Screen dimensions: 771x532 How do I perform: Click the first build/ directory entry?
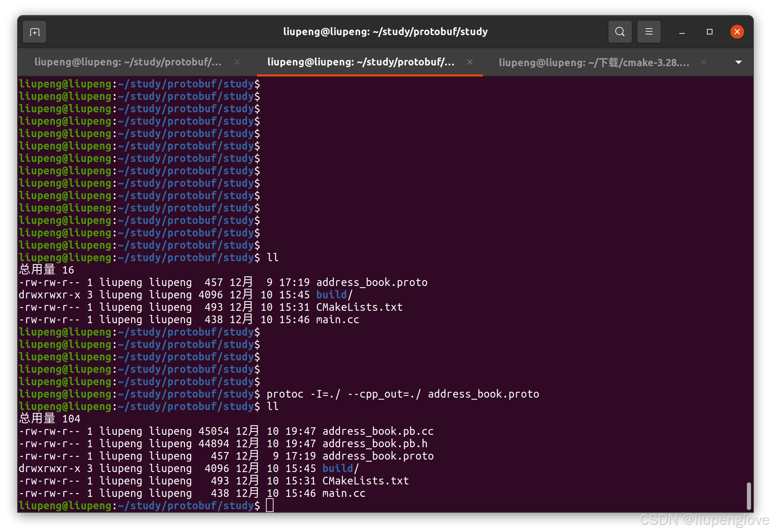335,295
